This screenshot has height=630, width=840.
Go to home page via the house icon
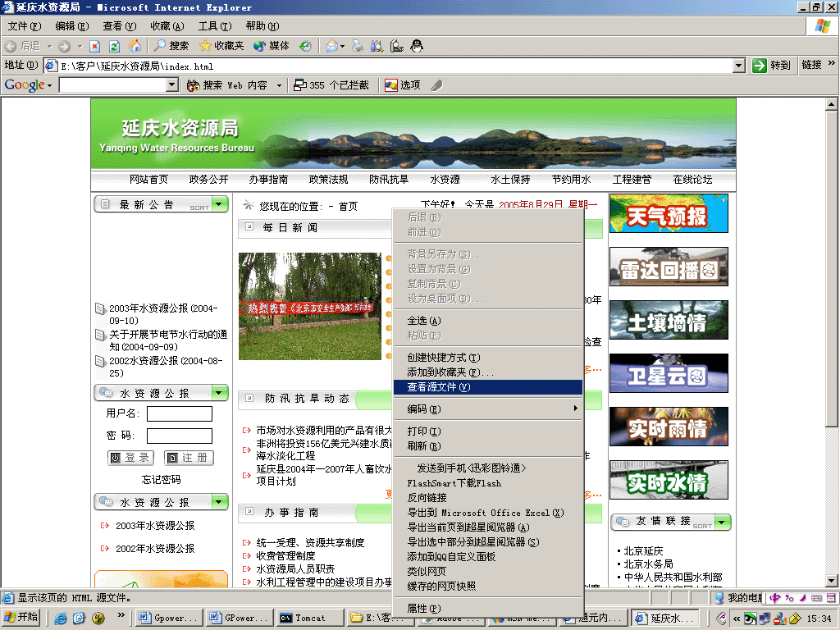tap(135, 46)
